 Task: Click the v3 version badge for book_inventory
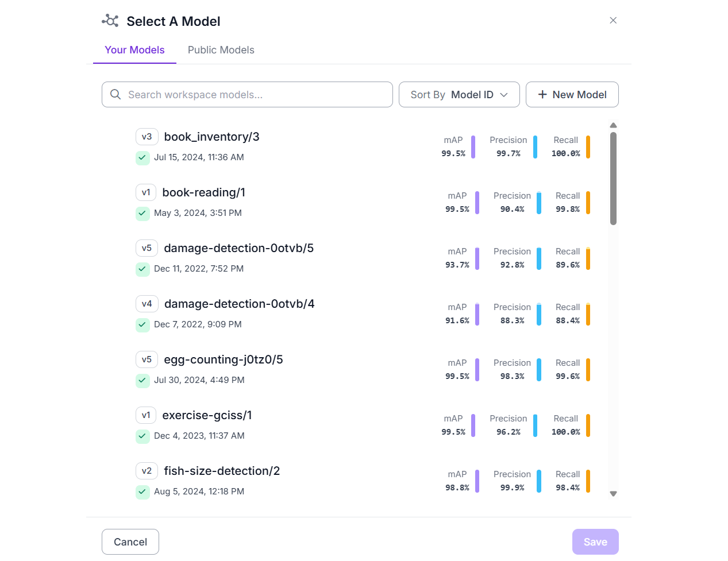coord(147,137)
